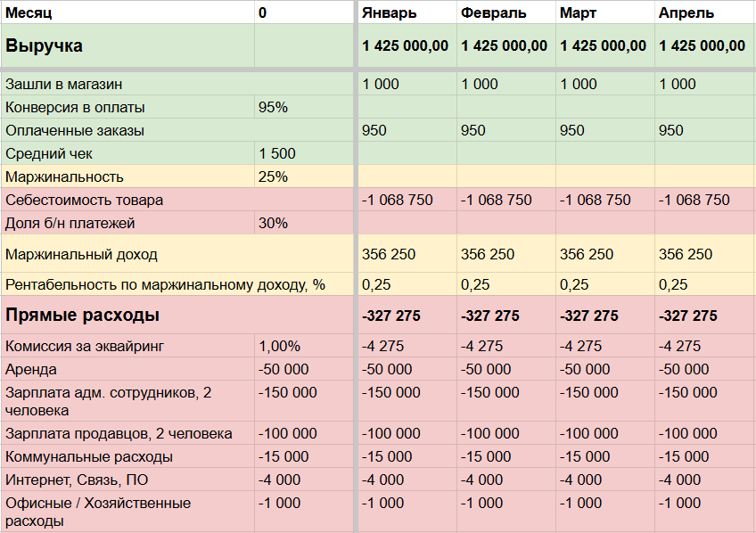Image resolution: width=756 pixels, height=533 pixels.
Task: Click the Месяц header cell
Action: coord(127,12)
